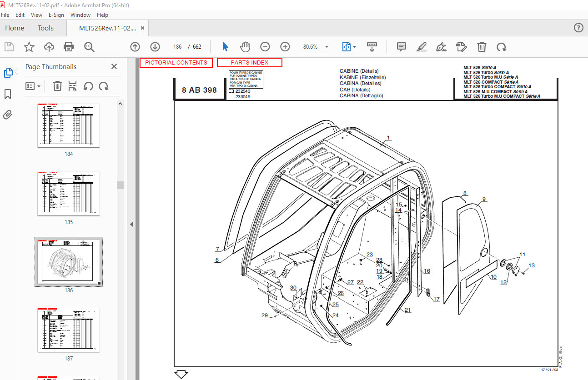Select page 184 thumbnail
The width and height of the screenshot is (588, 380).
pos(69,125)
